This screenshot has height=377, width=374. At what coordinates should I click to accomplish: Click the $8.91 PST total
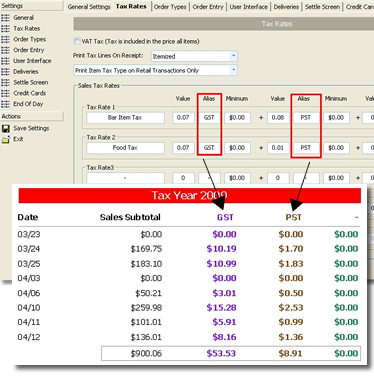(x=290, y=354)
